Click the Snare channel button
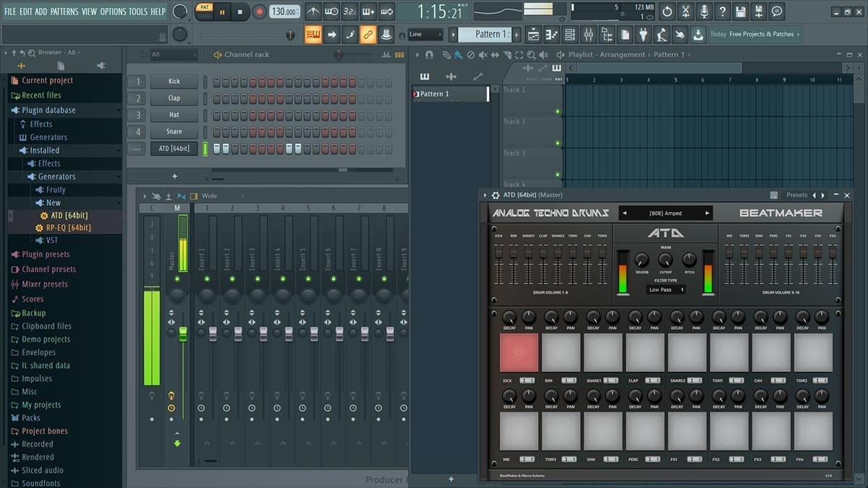Screen dimensions: 868x488 pos(174,132)
